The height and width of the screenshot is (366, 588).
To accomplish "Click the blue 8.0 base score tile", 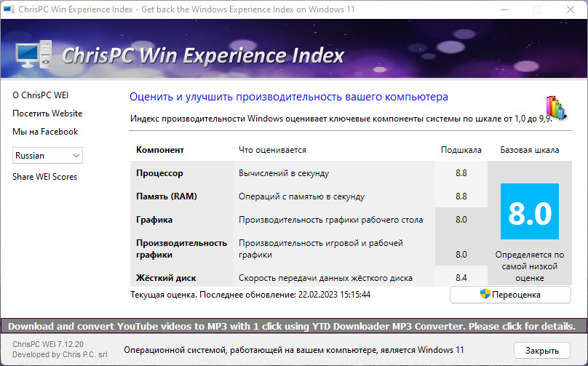I will [x=529, y=212].
